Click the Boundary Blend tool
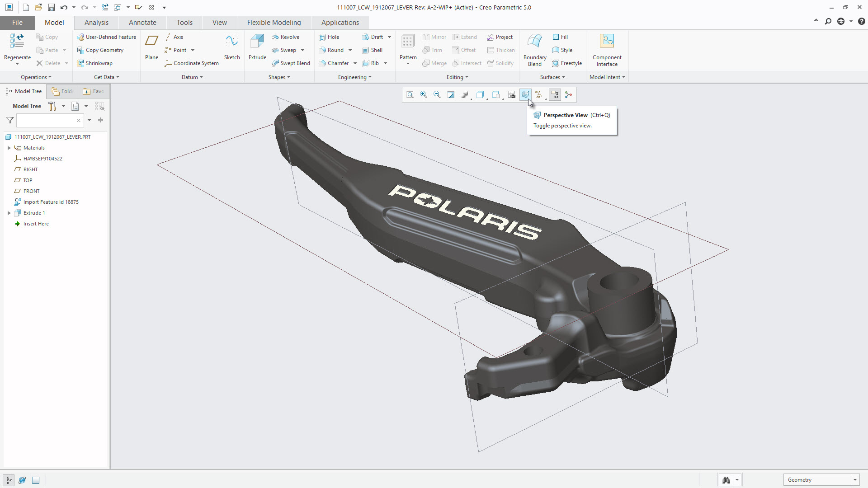The image size is (868, 488). coord(534,47)
